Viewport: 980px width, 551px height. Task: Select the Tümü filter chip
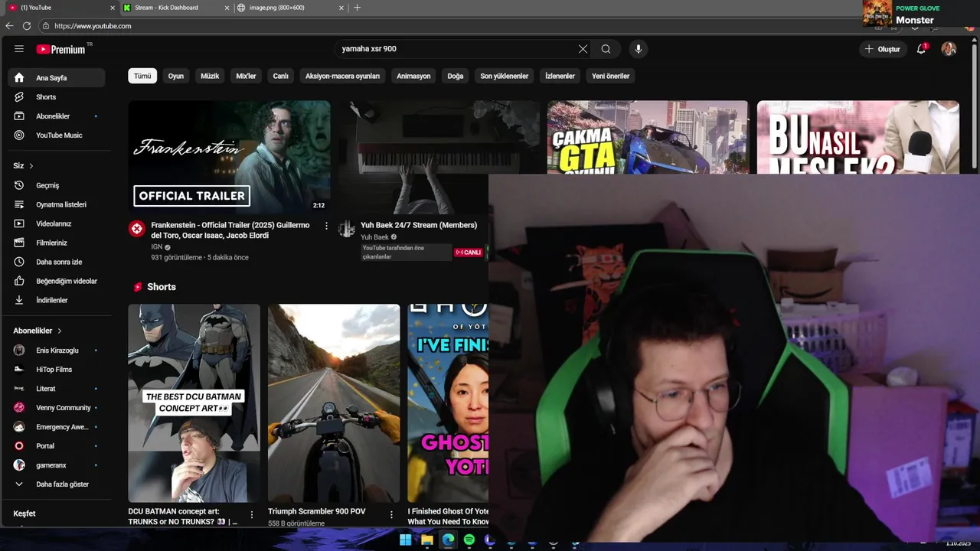click(x=142, y=76)
